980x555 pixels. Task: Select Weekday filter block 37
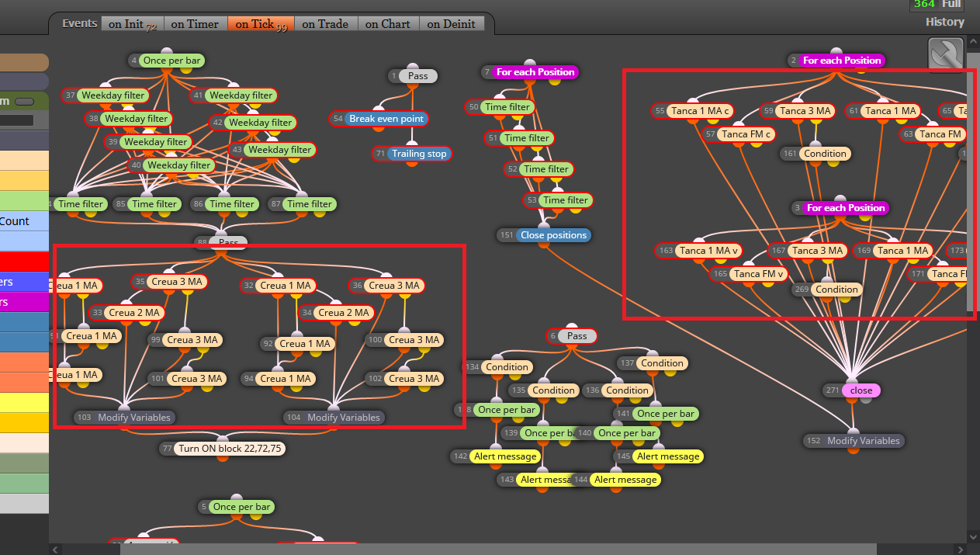click(x=105, y=95)
